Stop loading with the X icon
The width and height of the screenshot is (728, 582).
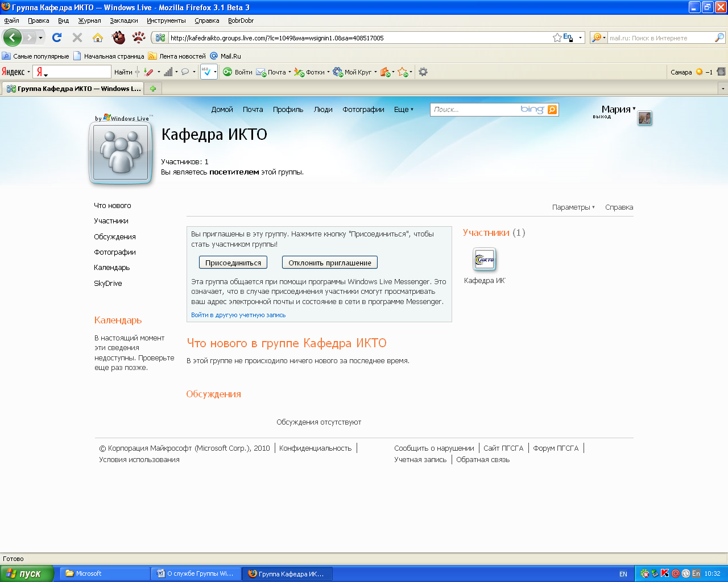click(77, 38)
